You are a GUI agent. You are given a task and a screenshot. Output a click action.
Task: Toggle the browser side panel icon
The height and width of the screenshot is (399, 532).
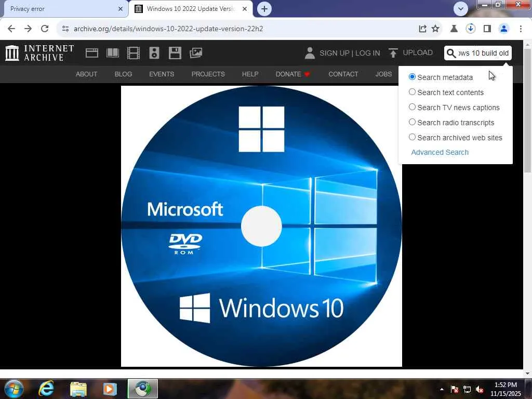point(487,29)
